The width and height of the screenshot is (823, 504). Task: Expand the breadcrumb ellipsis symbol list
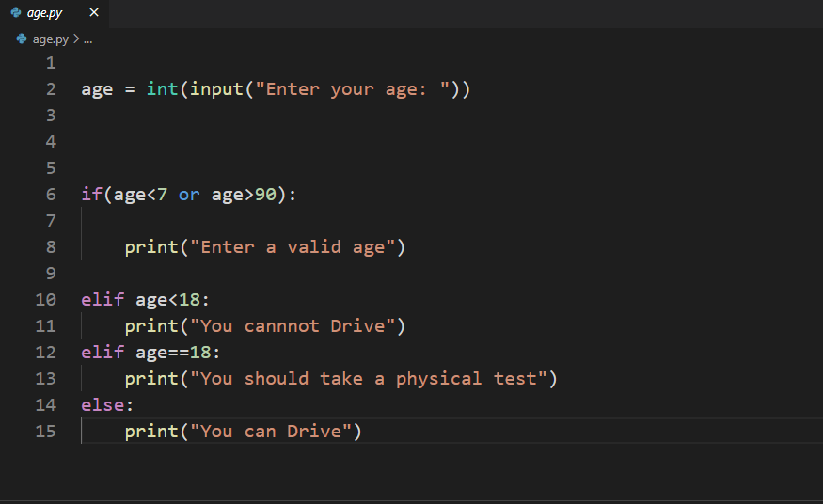88,39
